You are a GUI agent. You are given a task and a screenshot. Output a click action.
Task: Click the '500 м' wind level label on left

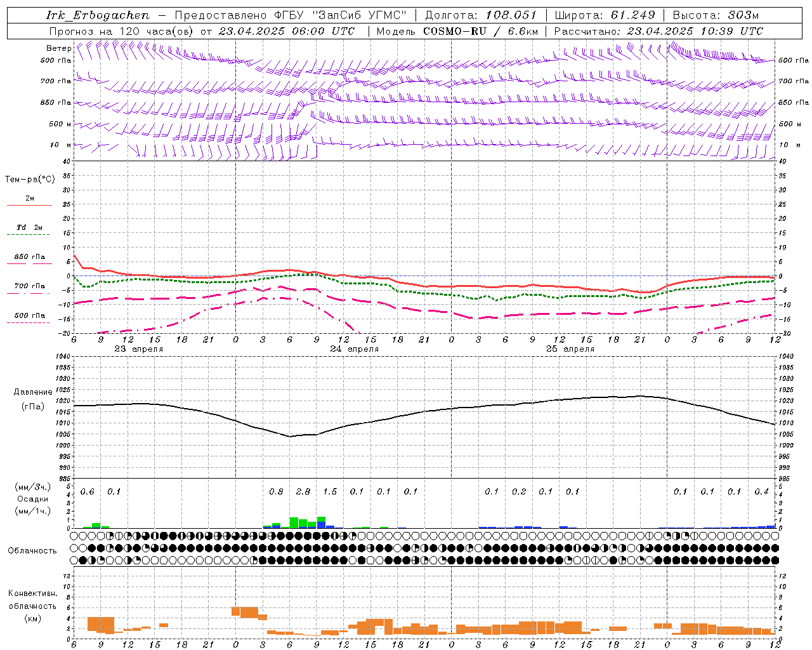(x=60, y=124)
